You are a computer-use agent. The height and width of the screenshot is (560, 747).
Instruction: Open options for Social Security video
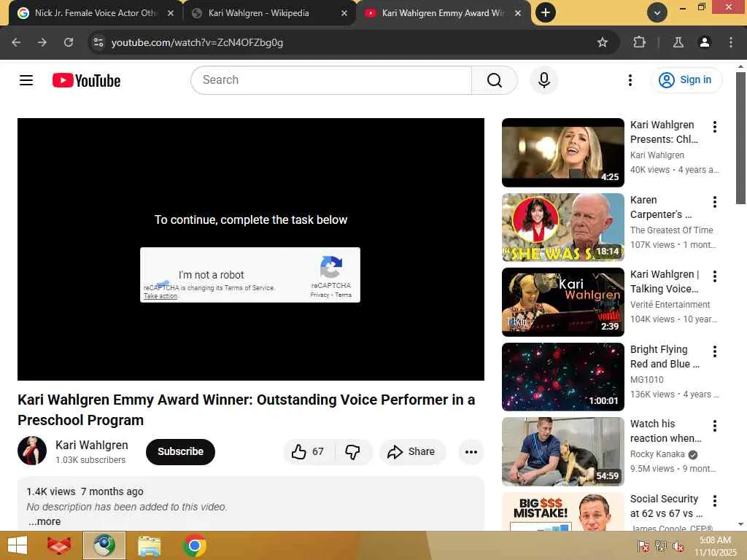[715, 501]
